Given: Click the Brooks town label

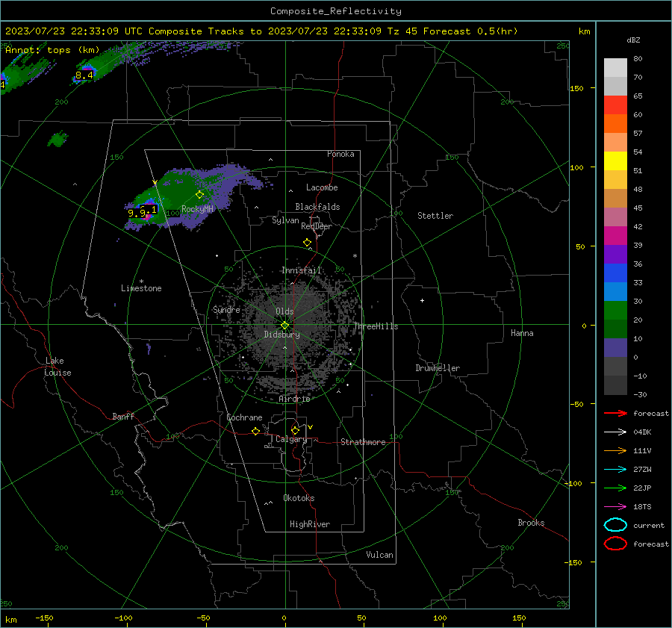Looking at the screenshot, I should coord(531,523).
